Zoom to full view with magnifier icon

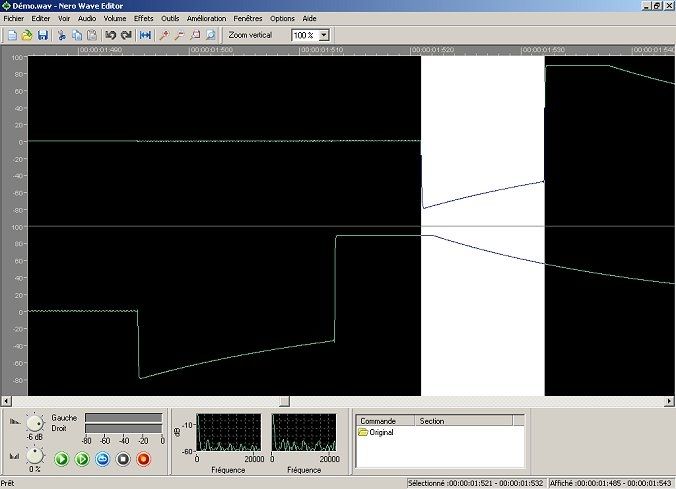[x=210, y=35]
